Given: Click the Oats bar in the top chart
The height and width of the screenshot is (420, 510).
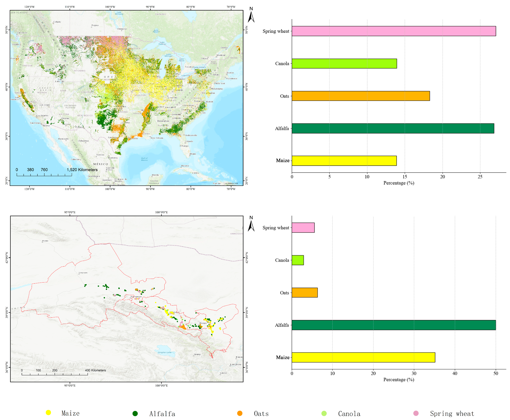Looking at the screenshot, I should (361, 96).
